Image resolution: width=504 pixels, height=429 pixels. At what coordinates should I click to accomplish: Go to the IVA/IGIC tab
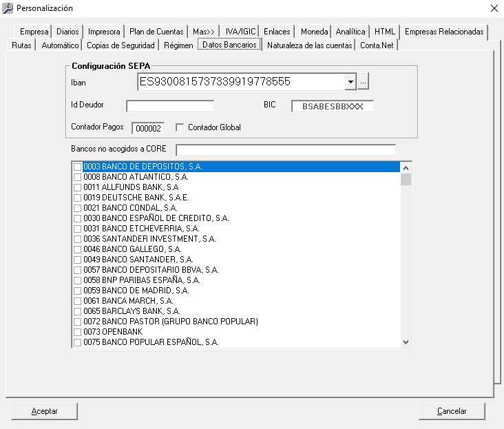(x=240, y=32)
